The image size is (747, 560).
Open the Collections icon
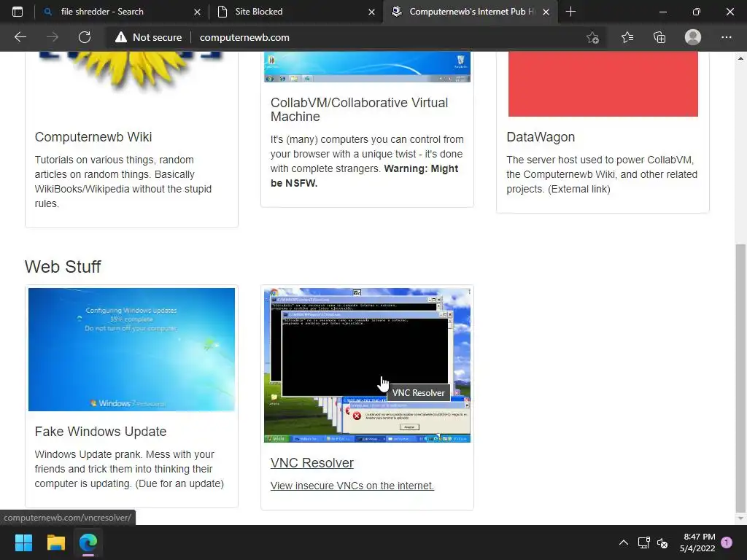tap(659, 37)
